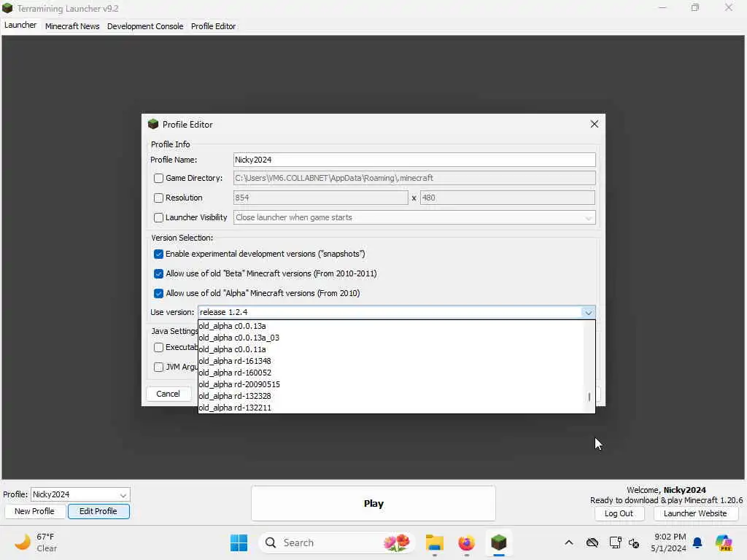Switch to the Launcher tab
Viewport: 747px width, 560px height.
(x=20, y=26)
